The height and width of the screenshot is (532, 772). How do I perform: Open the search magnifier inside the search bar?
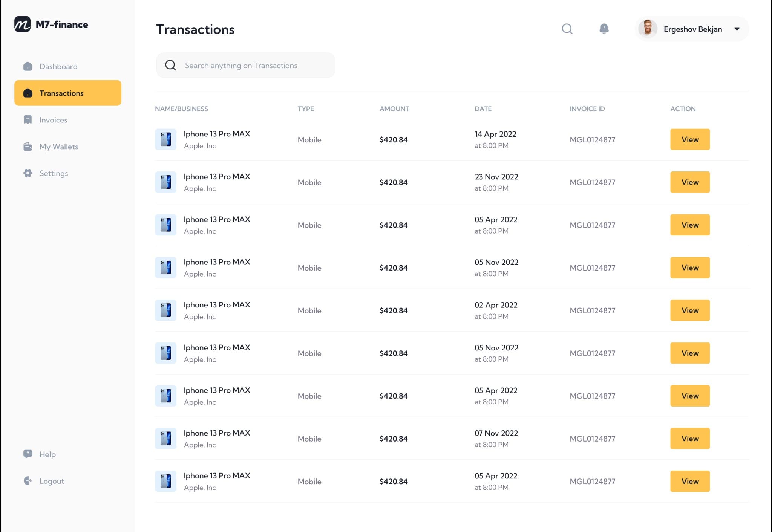(170, 65)
